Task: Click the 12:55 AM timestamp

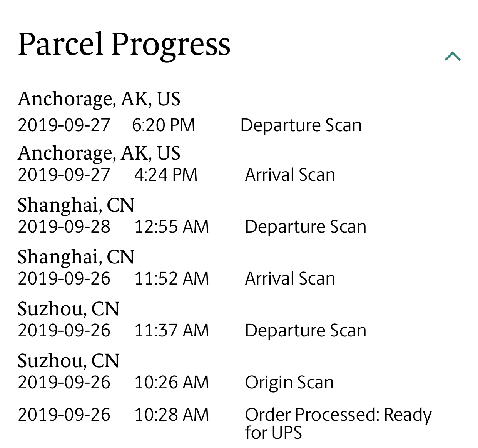Action: tap(172, 227)
